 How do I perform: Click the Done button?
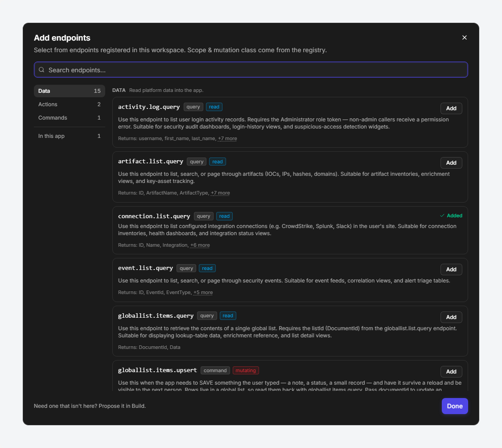(455, 406)
